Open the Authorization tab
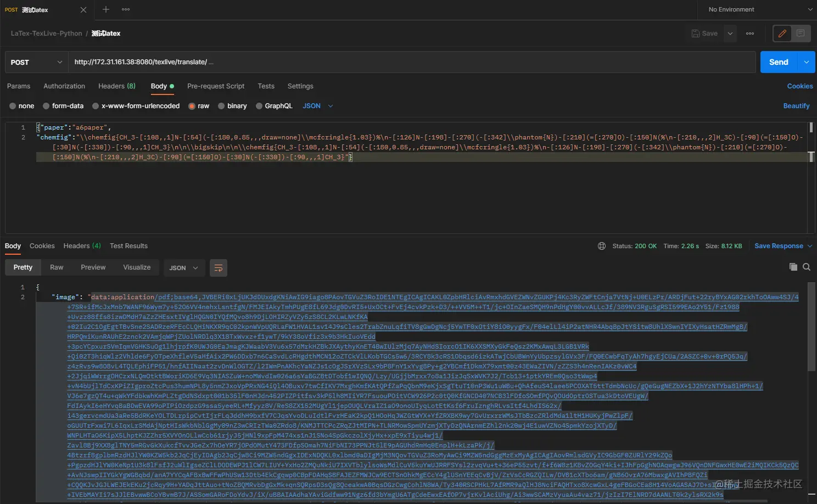Screen dimensions: 817x504 64,86
